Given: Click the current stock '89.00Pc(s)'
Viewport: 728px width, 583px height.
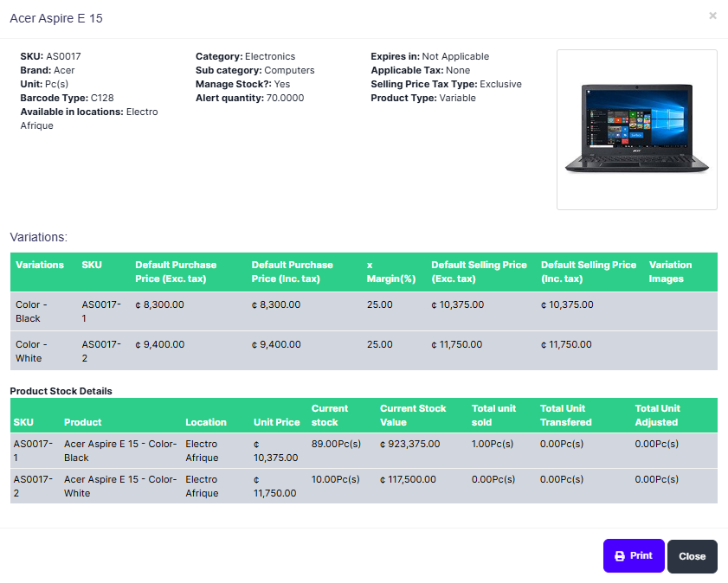Looking at the screenshot, I should (x=336, y=444).
